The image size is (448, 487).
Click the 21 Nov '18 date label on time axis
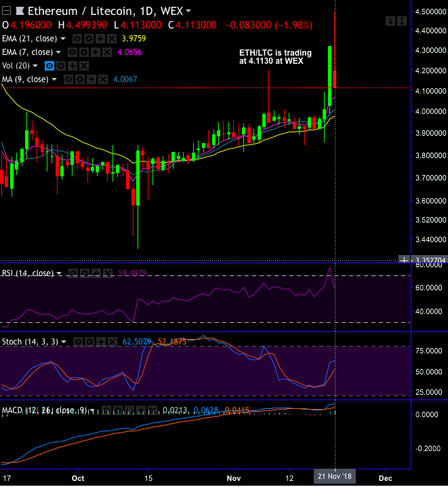tap(335, 476)
